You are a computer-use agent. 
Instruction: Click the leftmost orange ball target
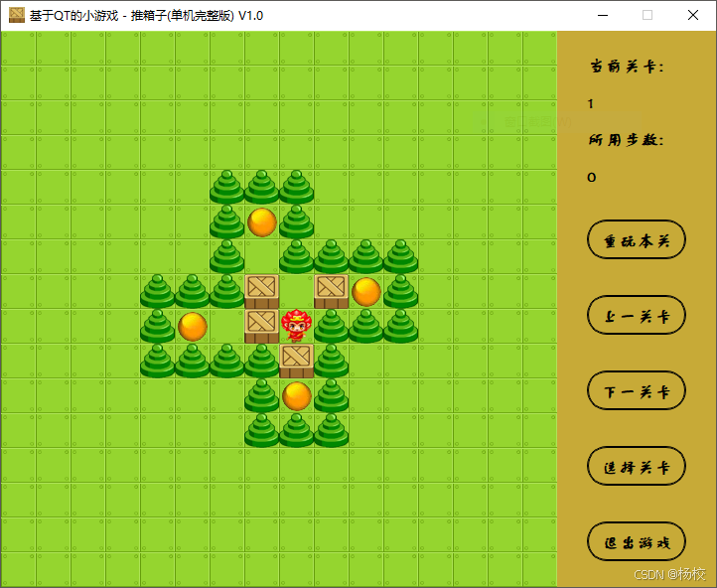point(193,327)
